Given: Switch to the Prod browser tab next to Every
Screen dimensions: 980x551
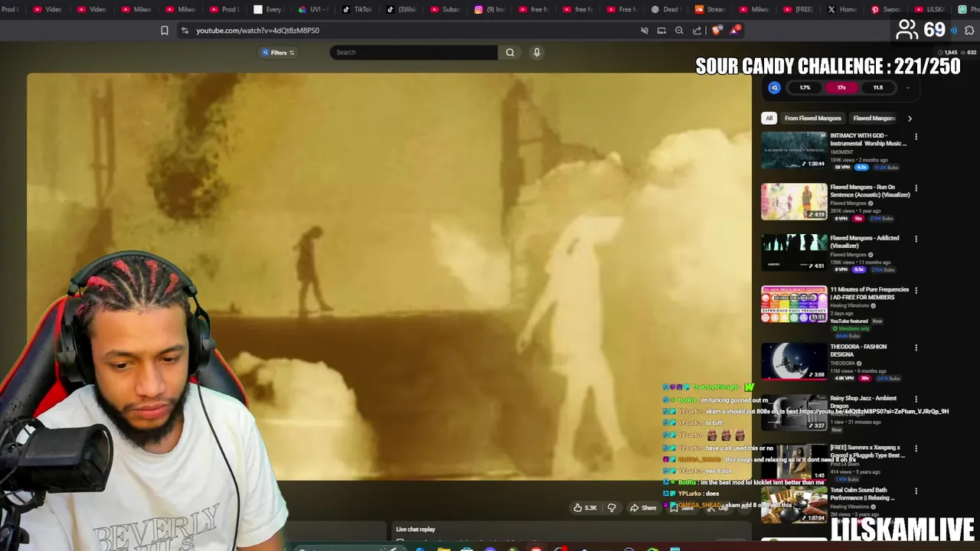Looking at the screenshot, I should click(224, 9).
